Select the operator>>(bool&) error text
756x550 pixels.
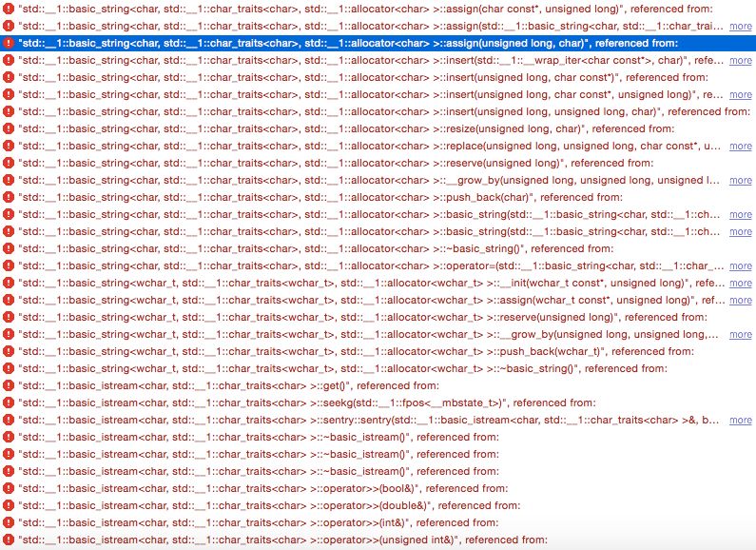[x=263, y=488]
